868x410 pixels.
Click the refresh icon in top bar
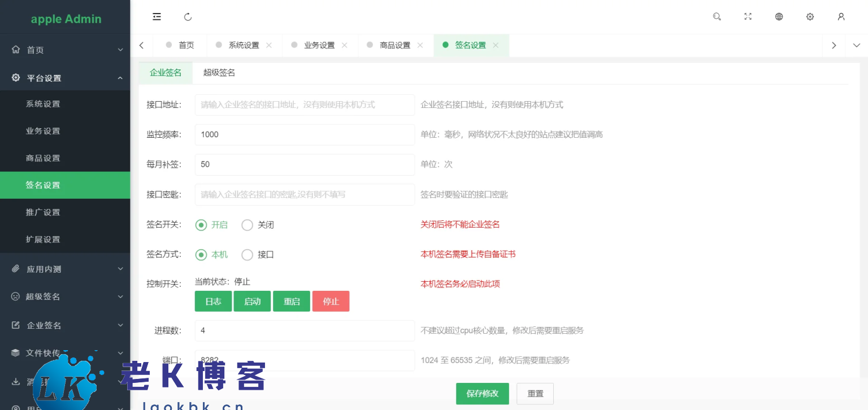click(x=188, y=17)
